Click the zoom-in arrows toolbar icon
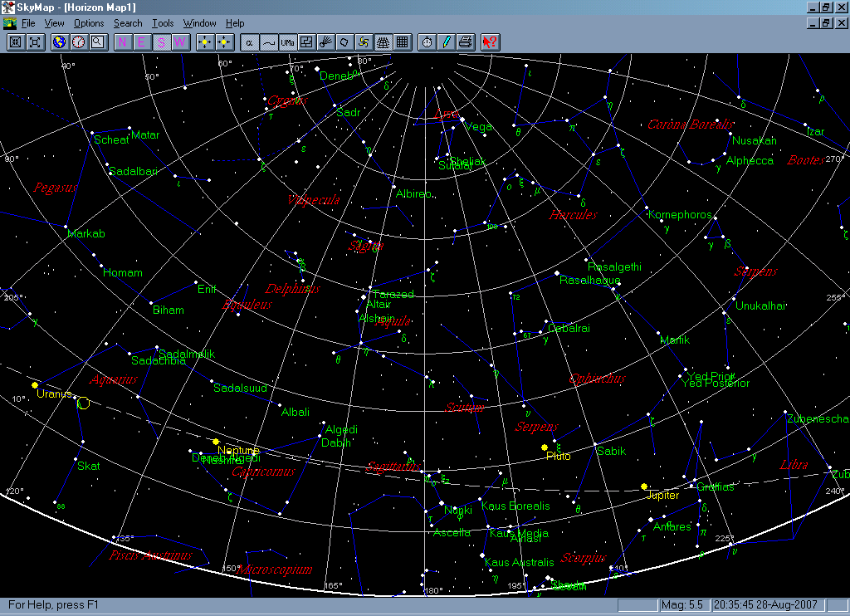The height and width of the screenshot is (616, 850). pyautogui.click(x=16, y=42)
